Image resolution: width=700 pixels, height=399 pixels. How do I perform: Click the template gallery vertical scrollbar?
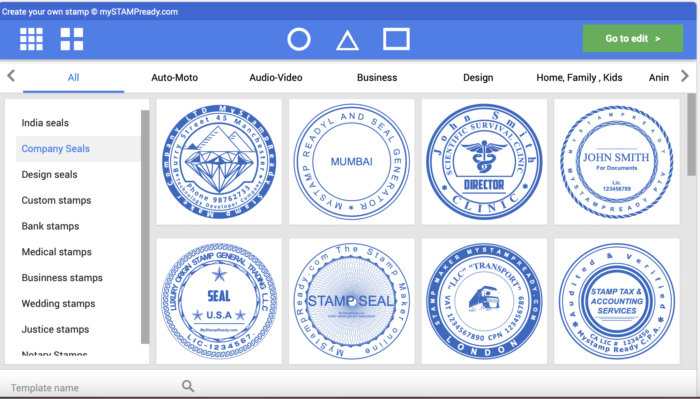692,135
